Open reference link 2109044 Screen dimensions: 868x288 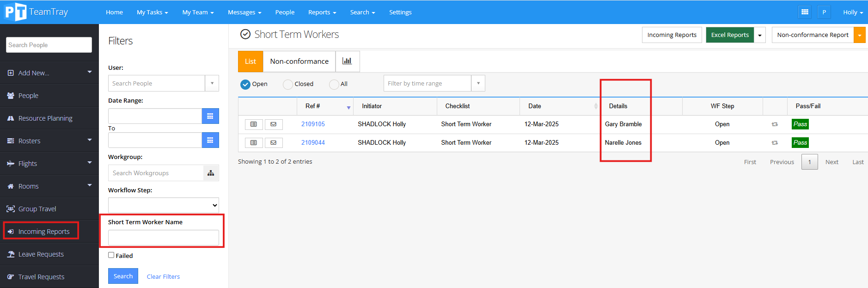click(x=313, y=143)
